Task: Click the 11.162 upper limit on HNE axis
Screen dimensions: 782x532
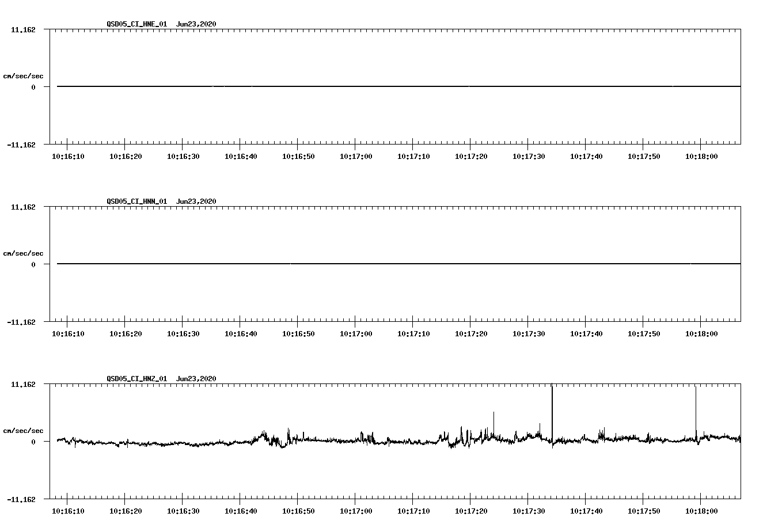Action: click(23, 29)
